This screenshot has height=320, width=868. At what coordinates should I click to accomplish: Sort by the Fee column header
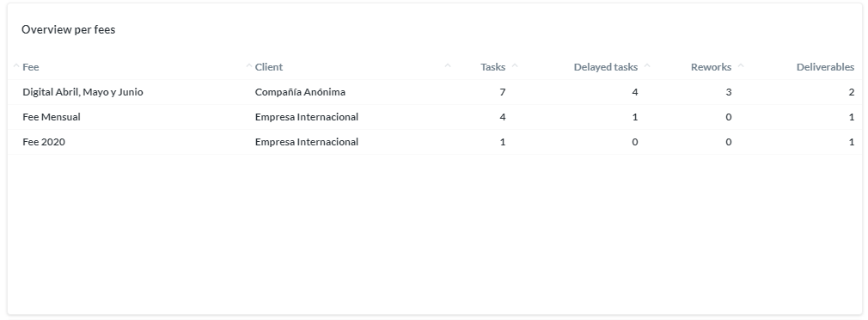pyautogui.click(x=30, y=67)
